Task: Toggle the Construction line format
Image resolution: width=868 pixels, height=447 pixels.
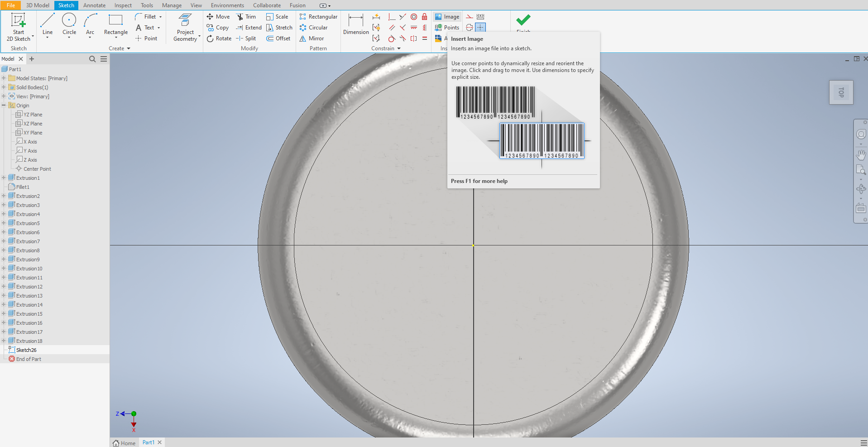Action: [x=470, y=17]
